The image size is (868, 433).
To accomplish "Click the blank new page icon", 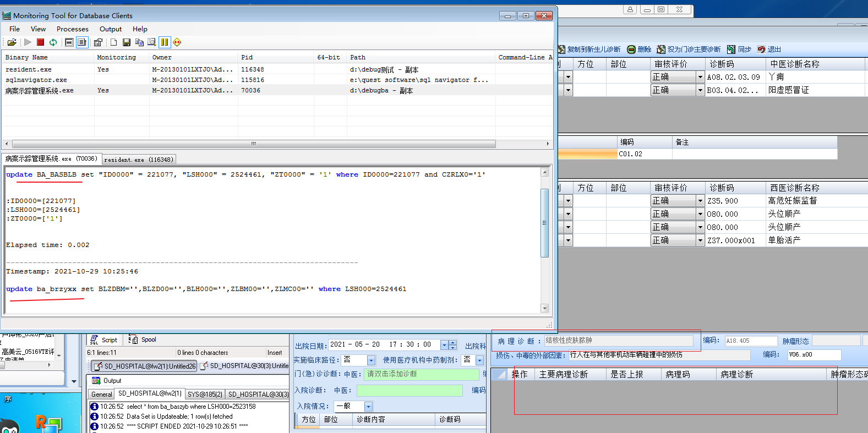I will (113, 42).
